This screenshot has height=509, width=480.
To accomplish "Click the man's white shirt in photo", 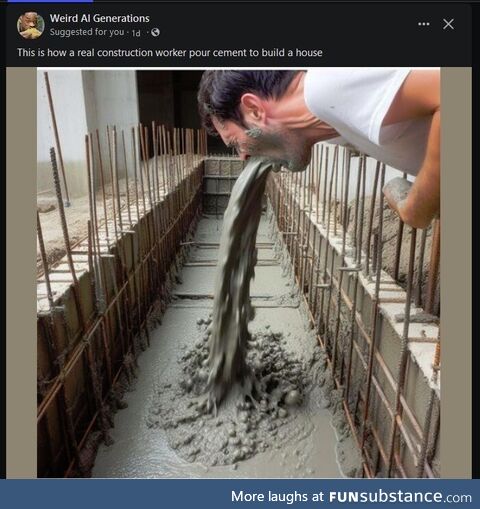I will pyautogui.click(x=367, y=110).
